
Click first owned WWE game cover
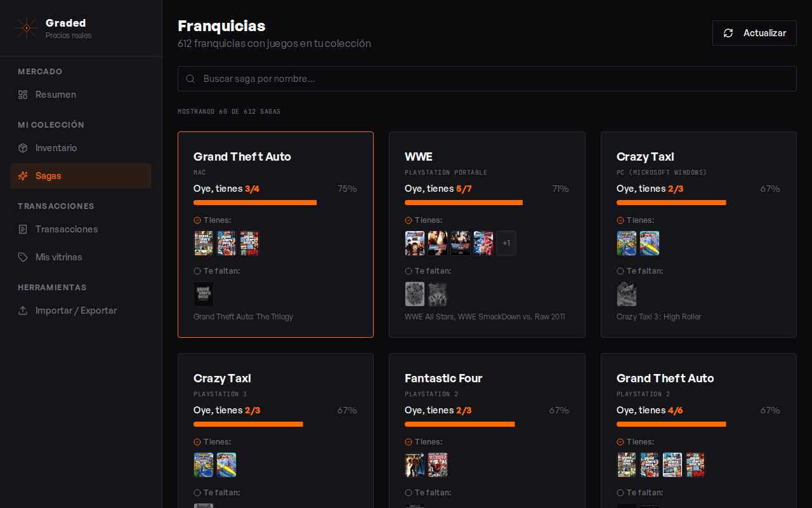point(415,243)
